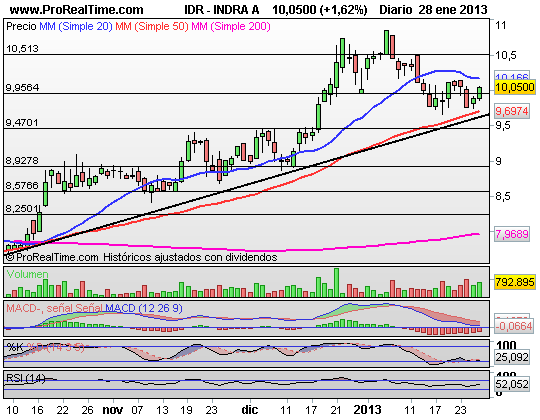The height and width of the screenshot is (420, 540).
Task: Click the 9,4701 horizontal level label
Action: 22,123
